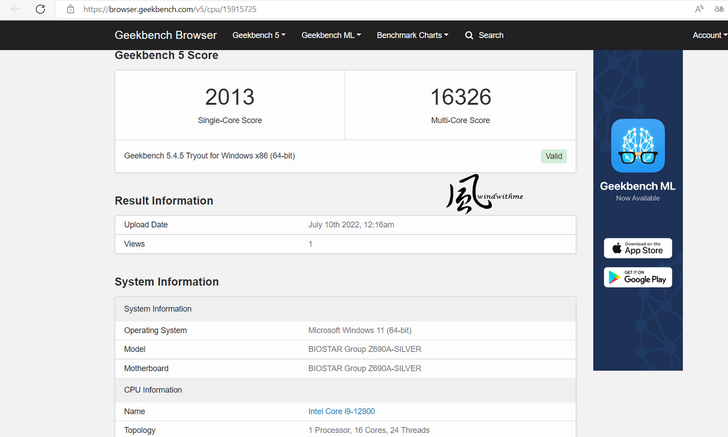Click the padlock site info icon

(70, 9)
